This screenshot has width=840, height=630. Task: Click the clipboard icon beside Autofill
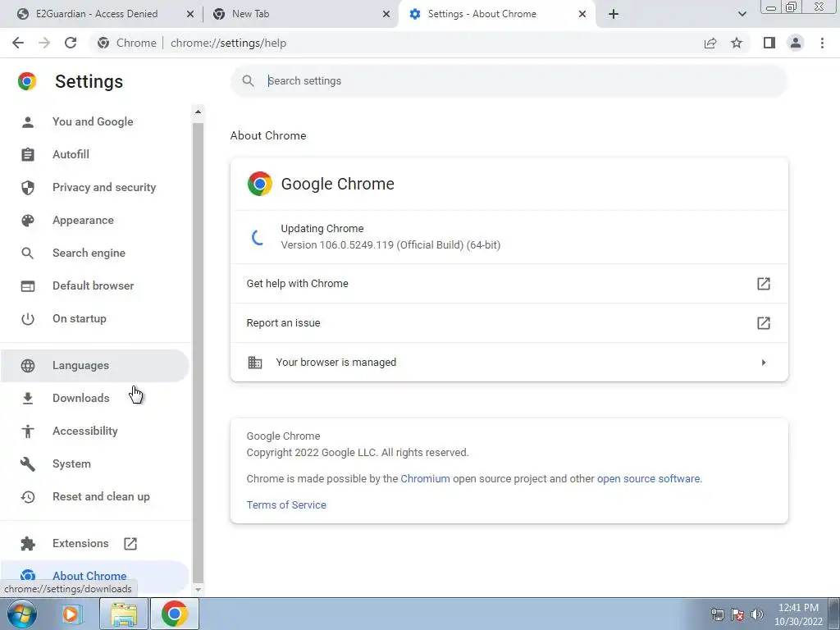[27, 155]
